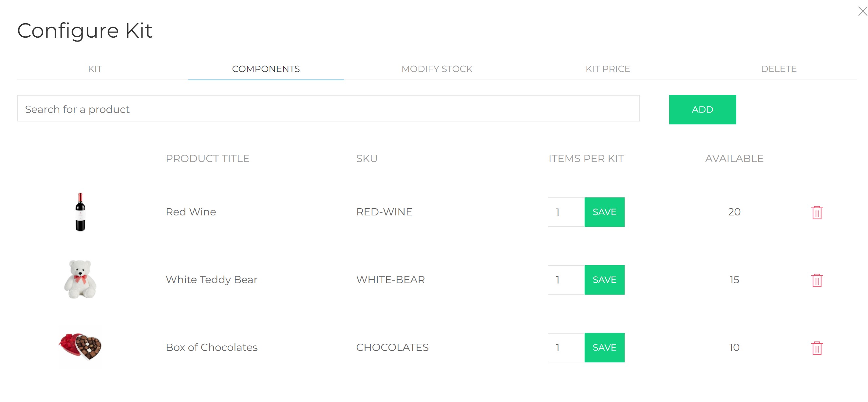
Task: Save Box of Chocolates quantity
Action: click(x=604, y=347)
